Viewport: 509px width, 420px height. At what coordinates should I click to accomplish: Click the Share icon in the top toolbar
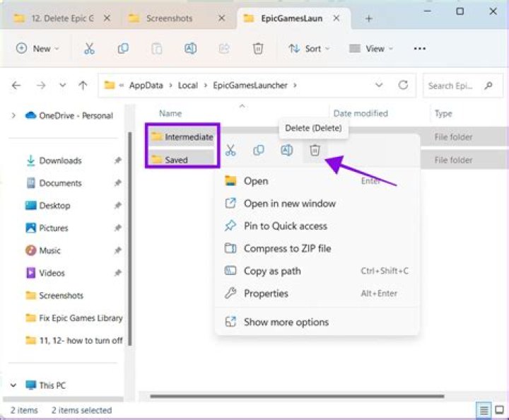pos(224,49)
